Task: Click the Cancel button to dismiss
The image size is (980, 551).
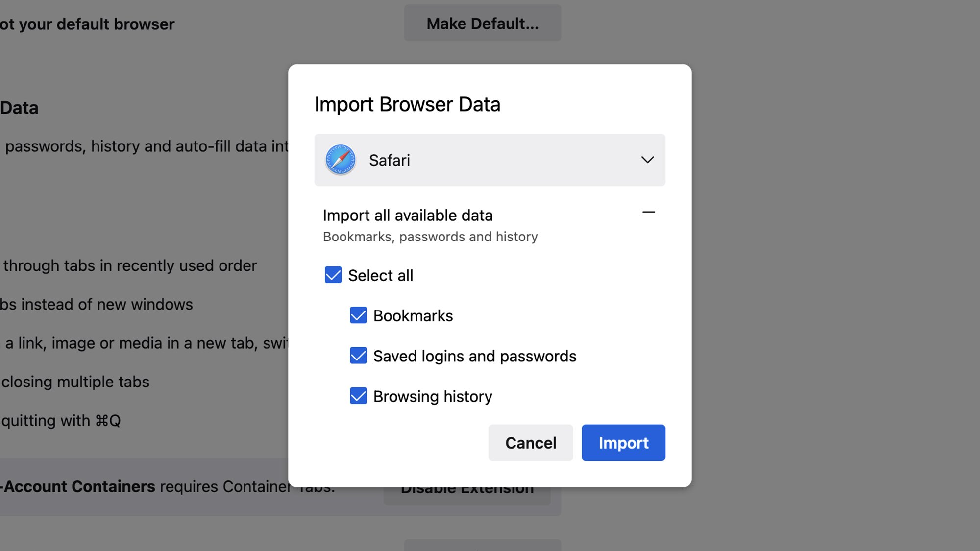Action: [x=530, y=443]
